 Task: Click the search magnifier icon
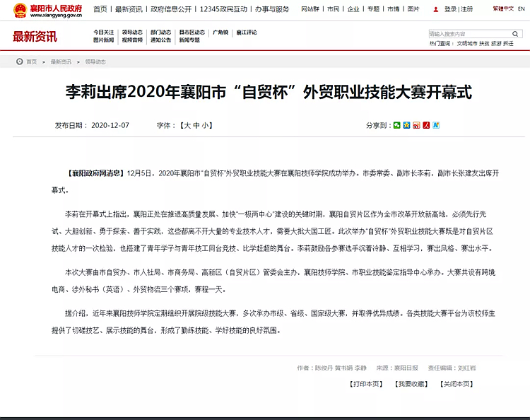[x=515, y=34]
